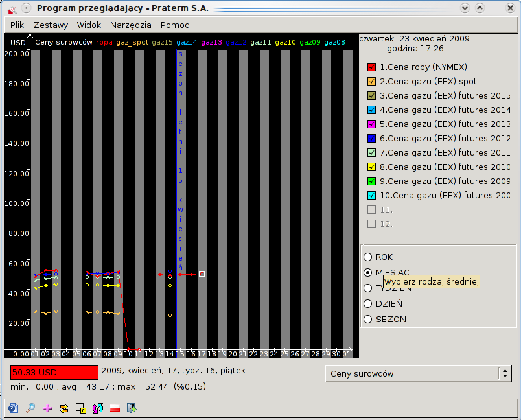The image size is (521, 420).
Task: Click the orange swap arrows icon
Action: tap(64, 408)
